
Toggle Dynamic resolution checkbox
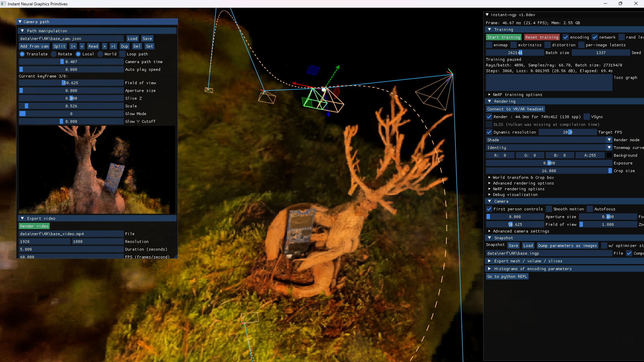[489, 132]
